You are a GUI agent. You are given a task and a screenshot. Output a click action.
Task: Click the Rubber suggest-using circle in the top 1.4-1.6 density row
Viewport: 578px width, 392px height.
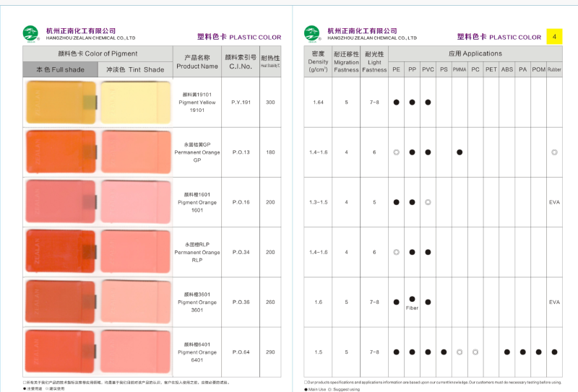(554, 152)
